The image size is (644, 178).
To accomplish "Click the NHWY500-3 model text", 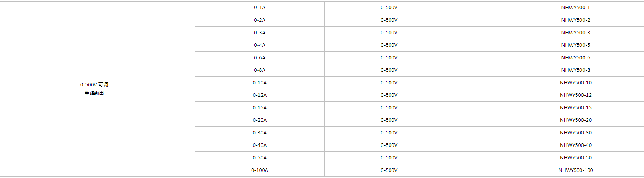I will [575, 33].
